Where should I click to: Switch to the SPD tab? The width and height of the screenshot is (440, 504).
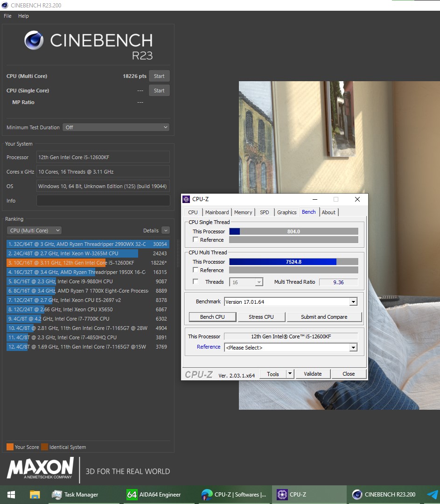click(x=265, y=212)
